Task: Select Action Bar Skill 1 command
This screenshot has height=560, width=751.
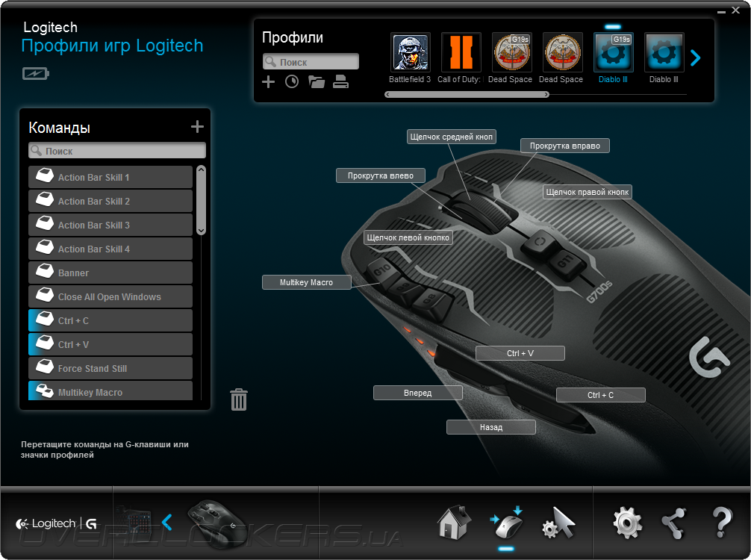Action: (x=110, y=177)
